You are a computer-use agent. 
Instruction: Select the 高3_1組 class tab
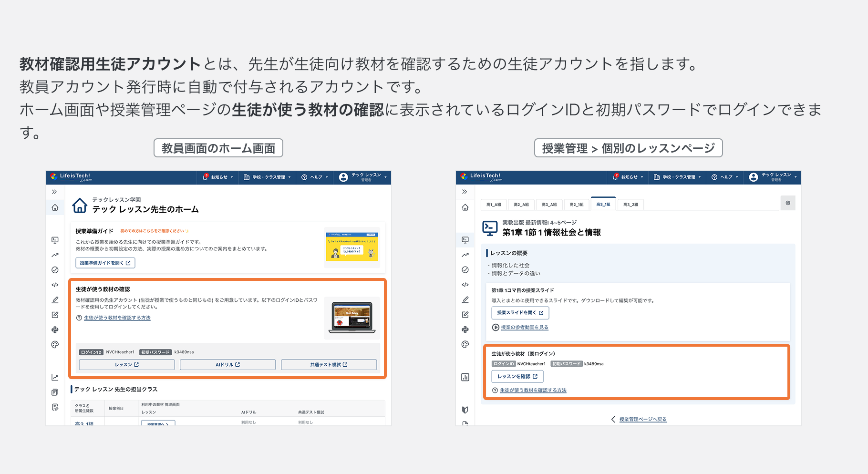click(603, 204)
